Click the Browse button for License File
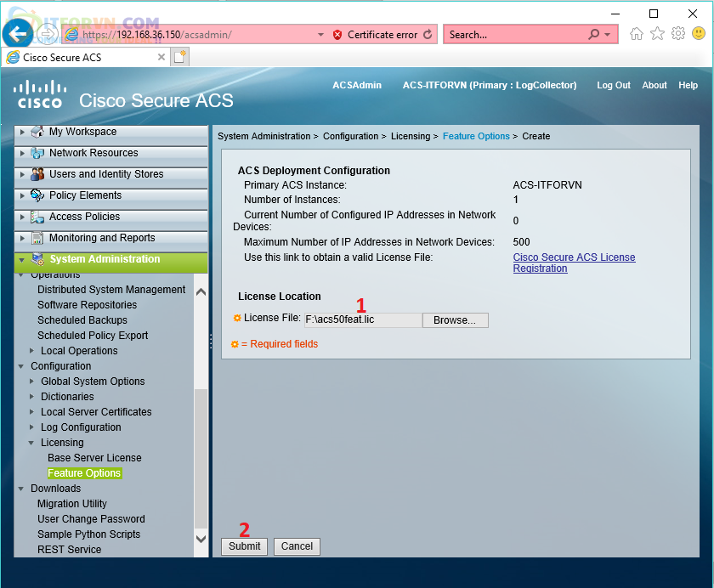Screen dimensions: 714x588 pos(455,320)
